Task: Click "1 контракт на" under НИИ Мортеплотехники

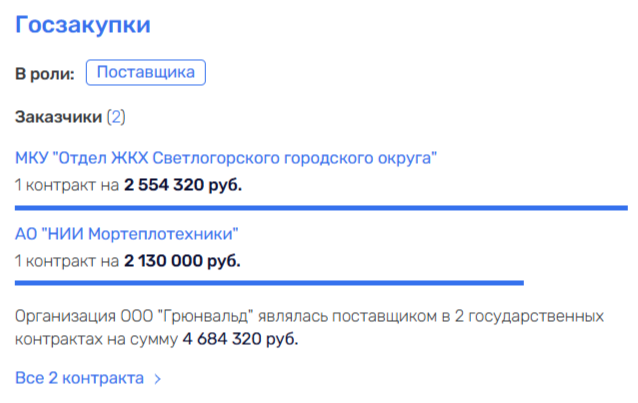Action: coord(67,262)
